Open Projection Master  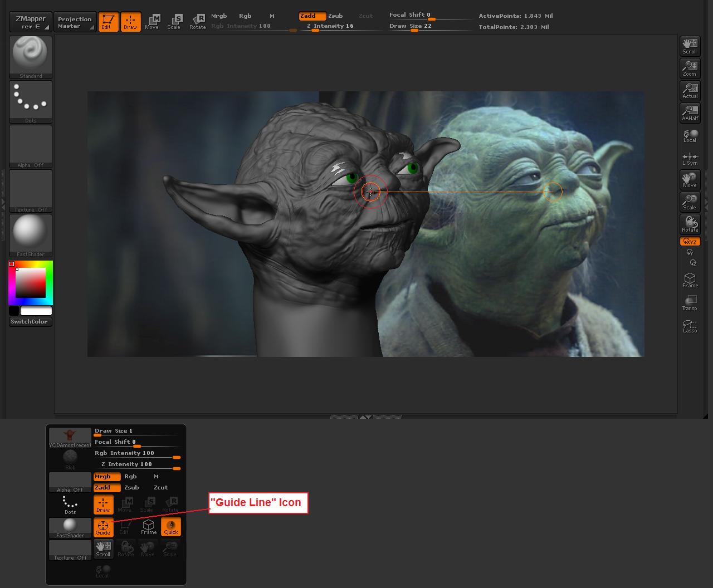click(x=75, y=22)
